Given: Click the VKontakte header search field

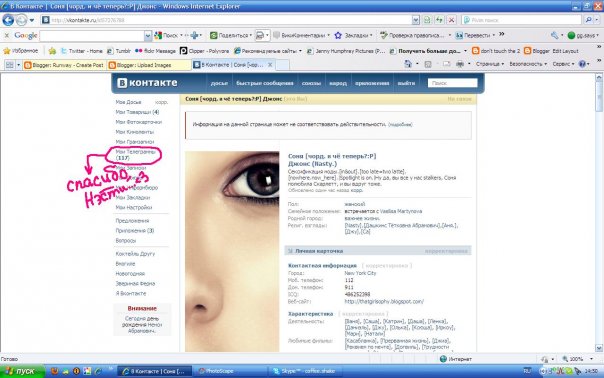Looking at the screenshot, I should [452, 83].
